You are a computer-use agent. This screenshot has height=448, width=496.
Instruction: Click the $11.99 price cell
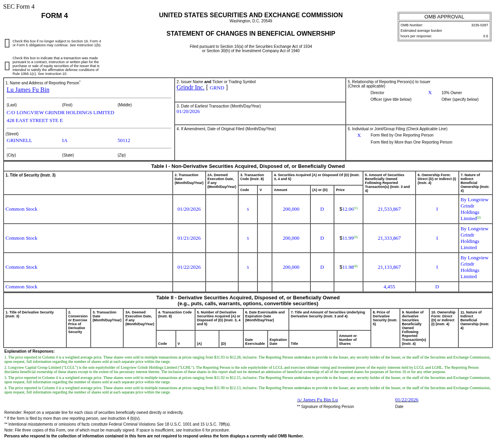click(348, 238)
